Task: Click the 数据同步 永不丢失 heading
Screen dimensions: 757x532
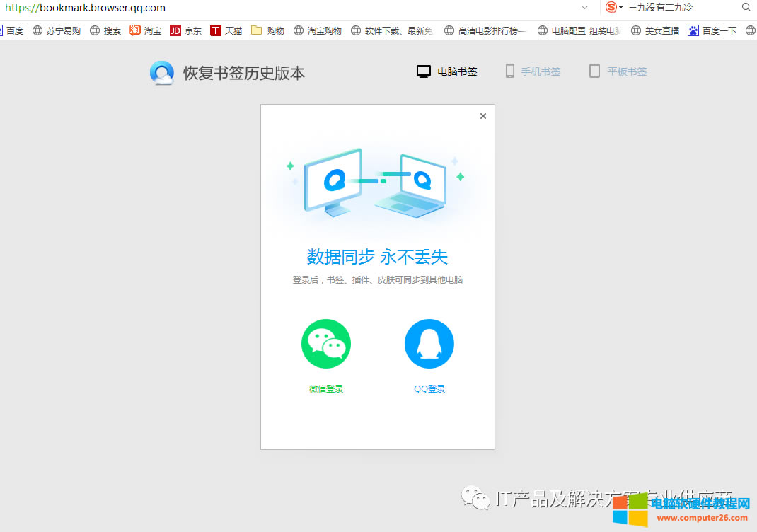Action: pos(378,257)
